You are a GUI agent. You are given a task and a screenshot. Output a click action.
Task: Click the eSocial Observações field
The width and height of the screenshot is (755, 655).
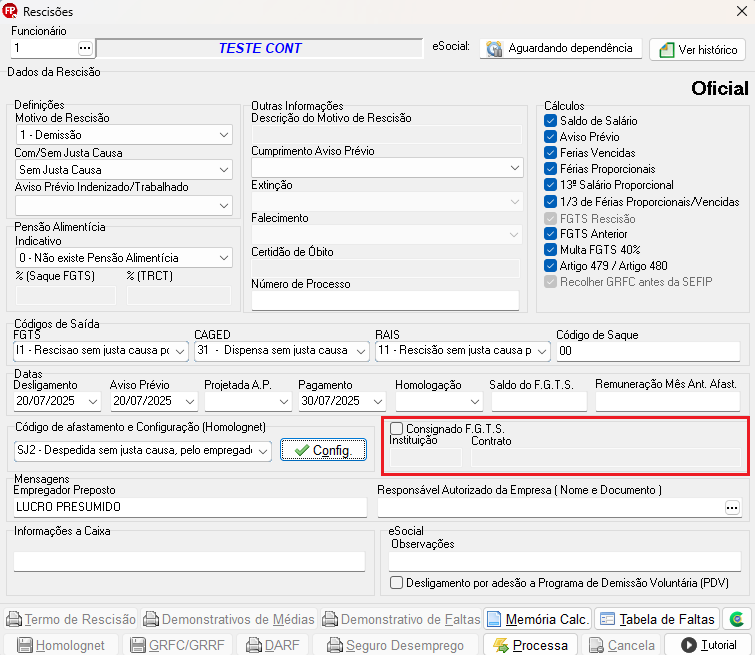(565, 562)
